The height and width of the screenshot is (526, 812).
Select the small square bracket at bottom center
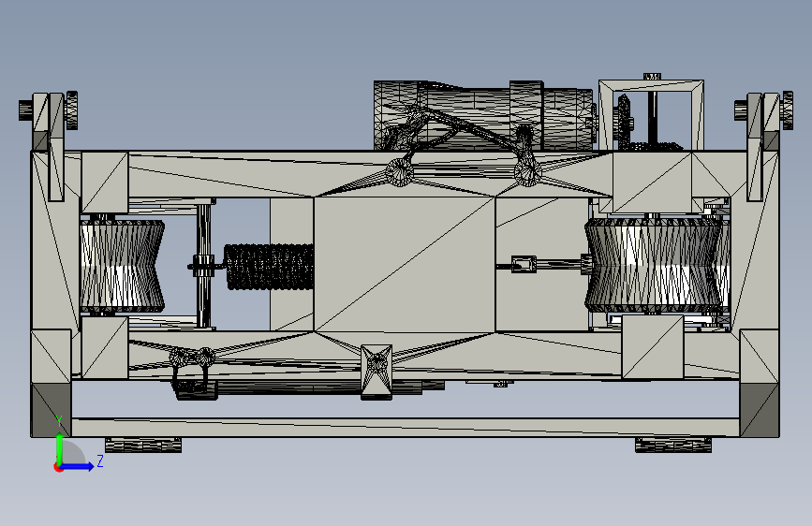pyautogui.click(x=376, y=372)
